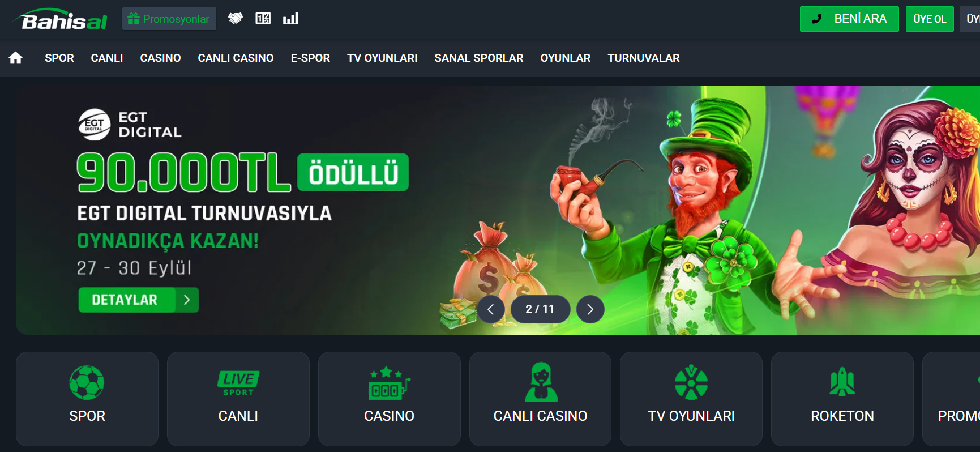This screenshot has height=452, width=980.
Task: Open SPOR tile with football icon
Action: click(x=87, y=399)
